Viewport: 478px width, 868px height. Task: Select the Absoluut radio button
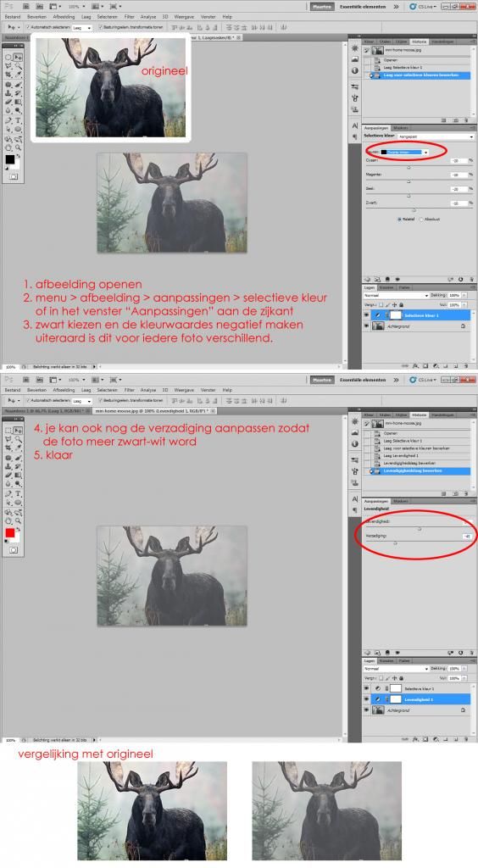click(x=421, y=220)
